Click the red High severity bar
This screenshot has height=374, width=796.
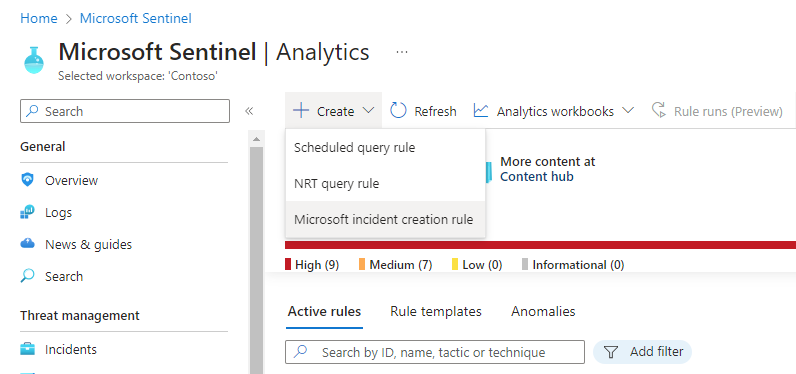pos(540,245)
